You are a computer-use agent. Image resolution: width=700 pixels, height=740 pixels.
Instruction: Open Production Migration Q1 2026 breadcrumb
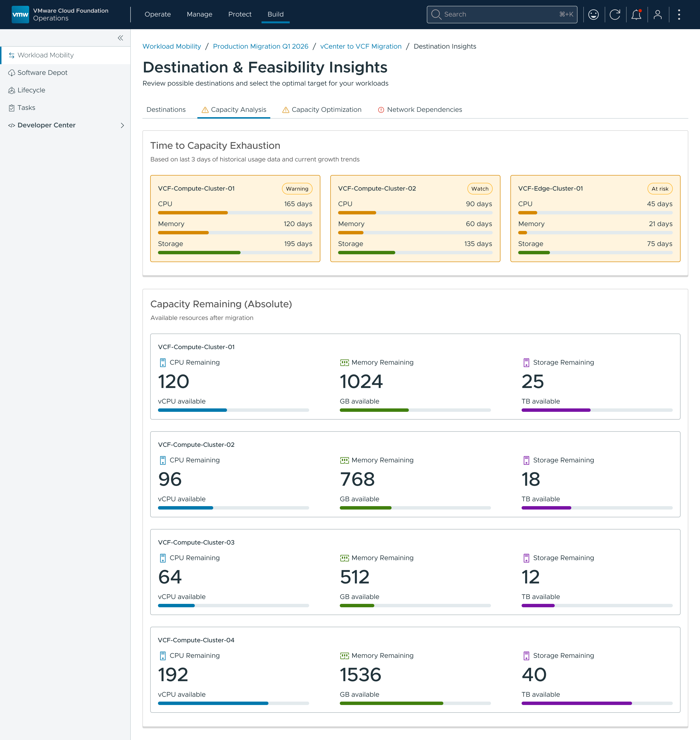(x=261, y=47)
